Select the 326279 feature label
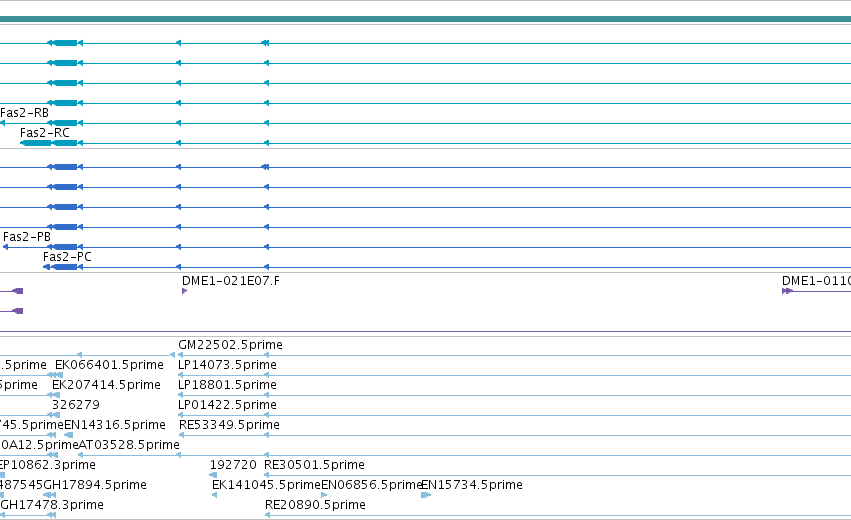Screen dimensions: 851x520 [x=76, y=405]
